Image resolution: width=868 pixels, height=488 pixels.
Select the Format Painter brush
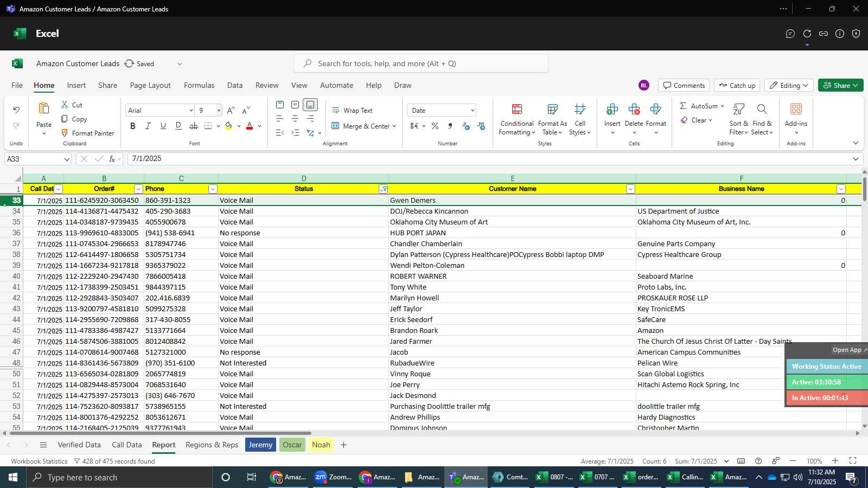tap(65, 133)
